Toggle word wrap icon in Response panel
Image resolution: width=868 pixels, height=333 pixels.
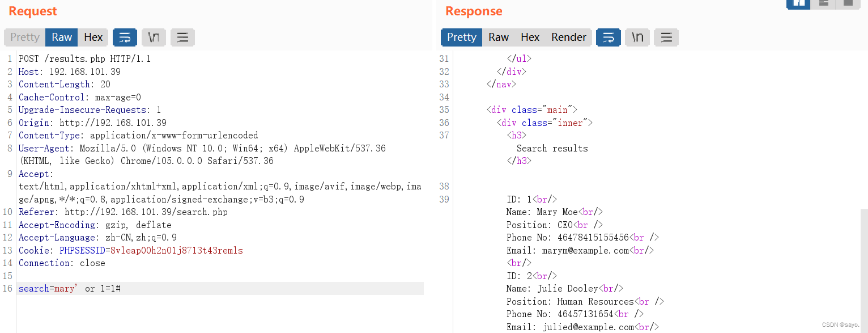tap(609, 37)
